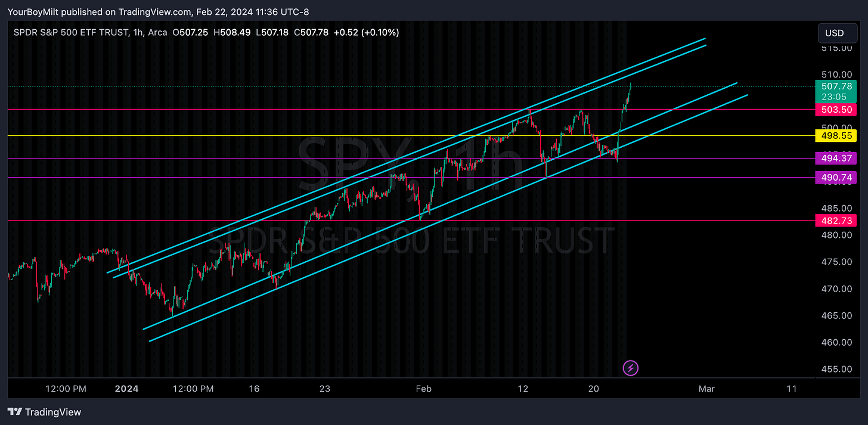Click the Mar label on the time axis
Viewport: 868px width, 425px height.
pyautogui.click(x=706, y=389)
